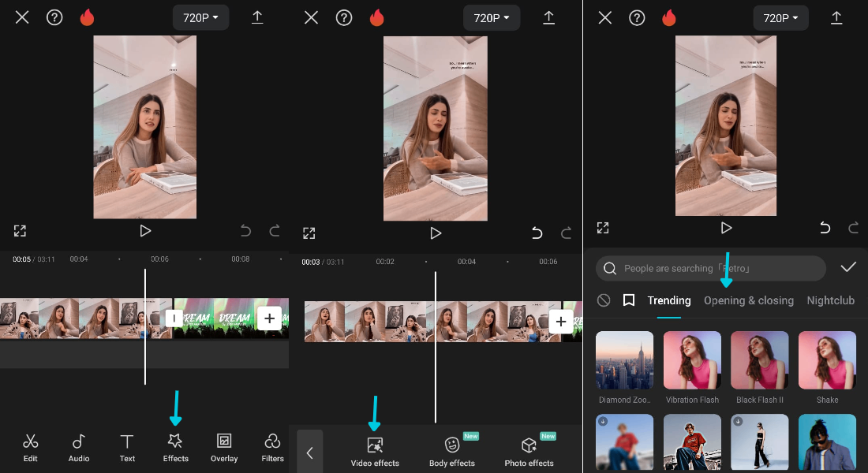Select the woman video clip in middle timeline
868x473 pixels.
[x=432, y=322]
